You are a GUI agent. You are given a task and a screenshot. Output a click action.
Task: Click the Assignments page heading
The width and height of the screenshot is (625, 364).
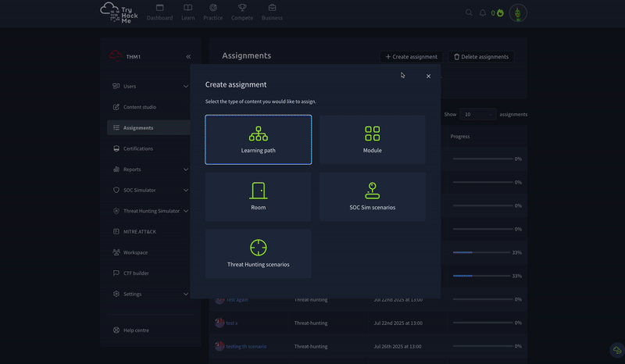246,55
